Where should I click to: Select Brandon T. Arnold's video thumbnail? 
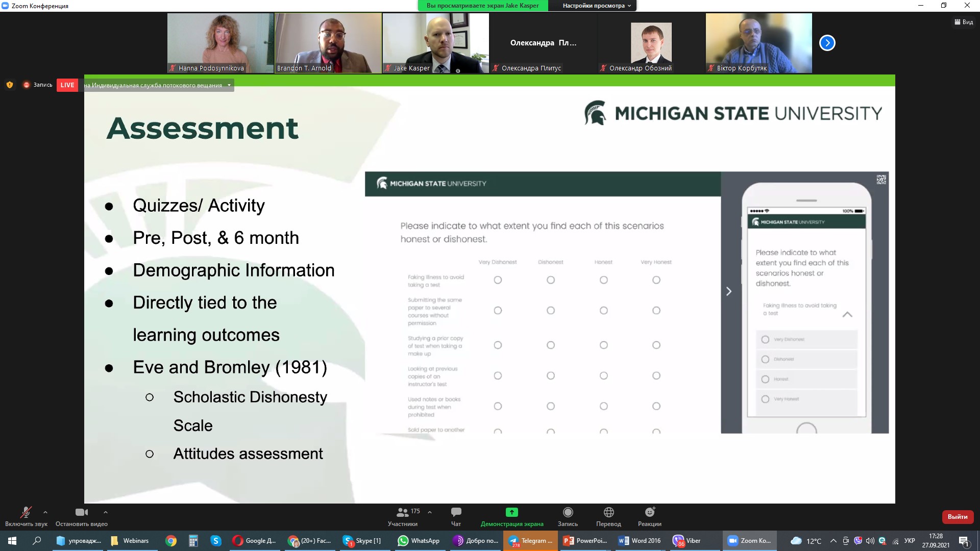pos(328,43)
